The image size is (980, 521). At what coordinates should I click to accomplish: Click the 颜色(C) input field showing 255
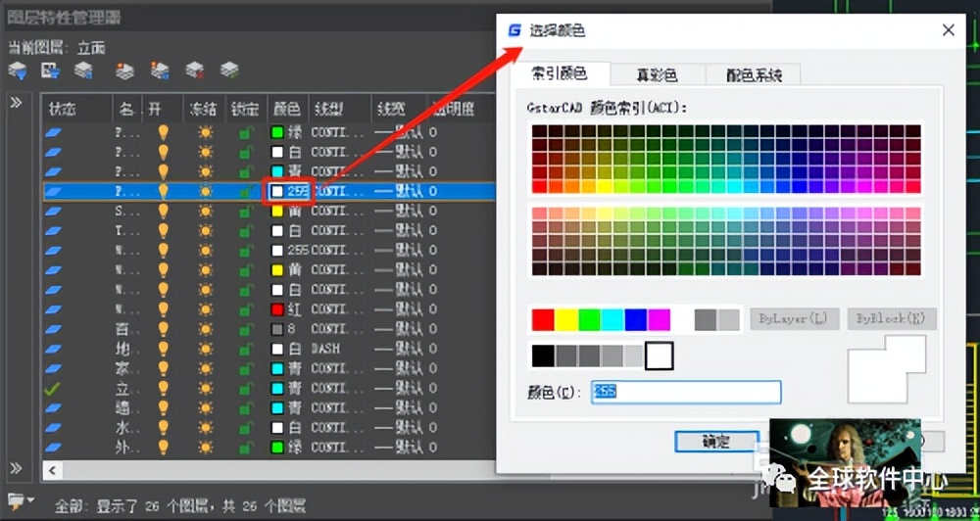pos(686,392)
